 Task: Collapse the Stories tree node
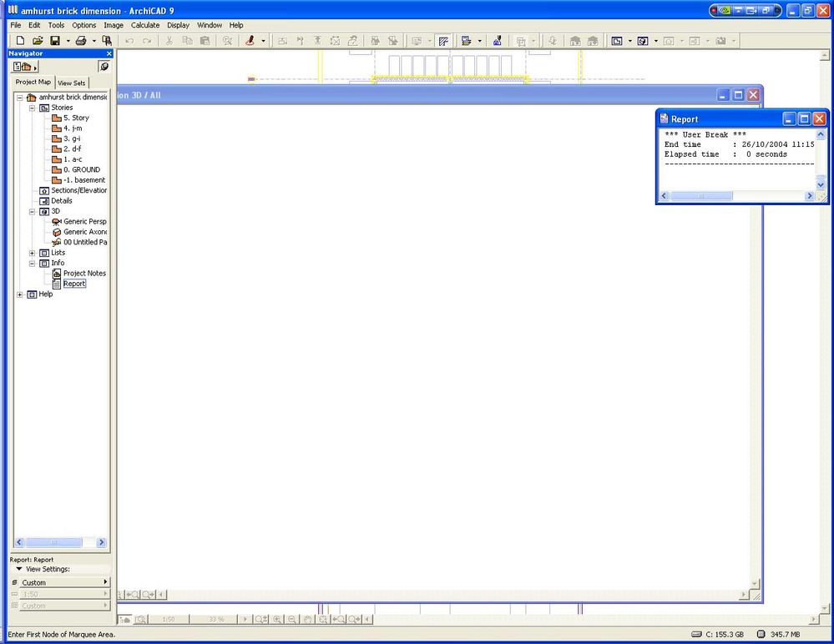(32, 108)
